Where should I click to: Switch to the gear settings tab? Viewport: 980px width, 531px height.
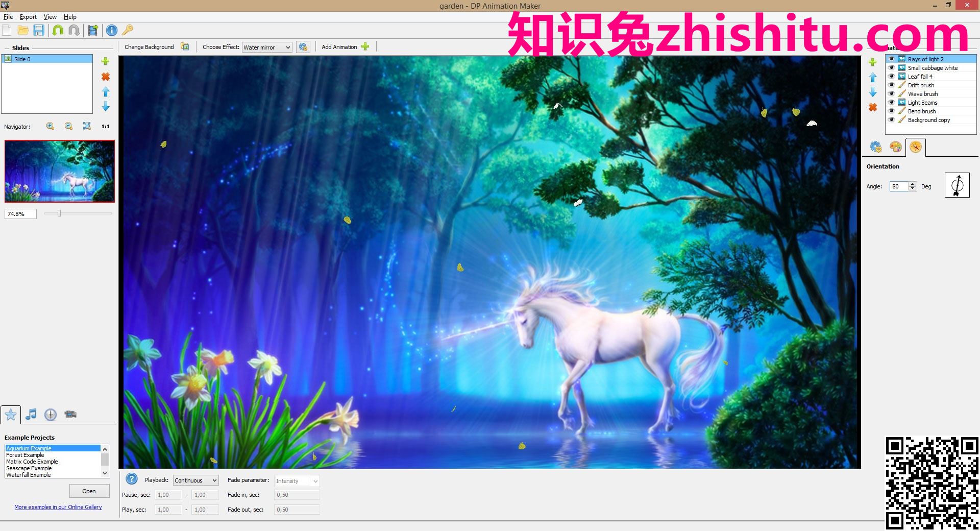pos(876,147)
